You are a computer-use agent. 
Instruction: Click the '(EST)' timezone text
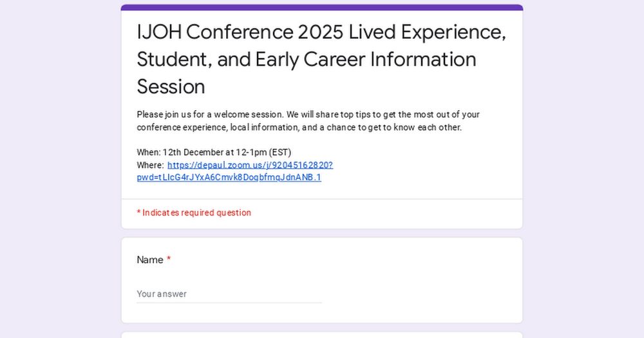[x=280, y=153]
